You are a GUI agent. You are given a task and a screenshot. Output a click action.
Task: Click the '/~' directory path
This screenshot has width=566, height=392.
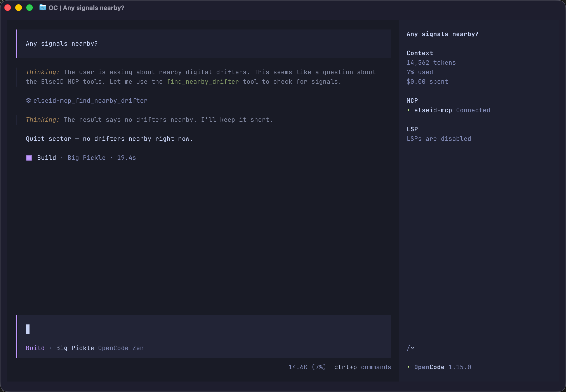(410, 348)
